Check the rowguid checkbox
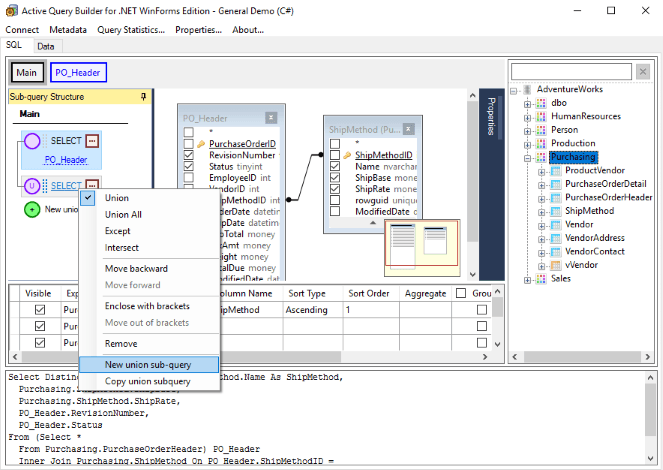The width and height of the screenshot is (663, 470). tap(335, 200)
